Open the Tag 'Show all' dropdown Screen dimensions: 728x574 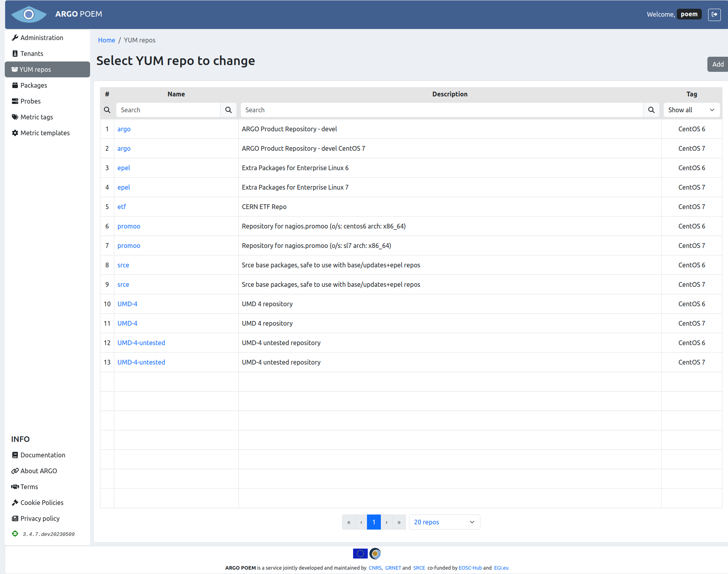pyautogui.click(x=692, y=110)
